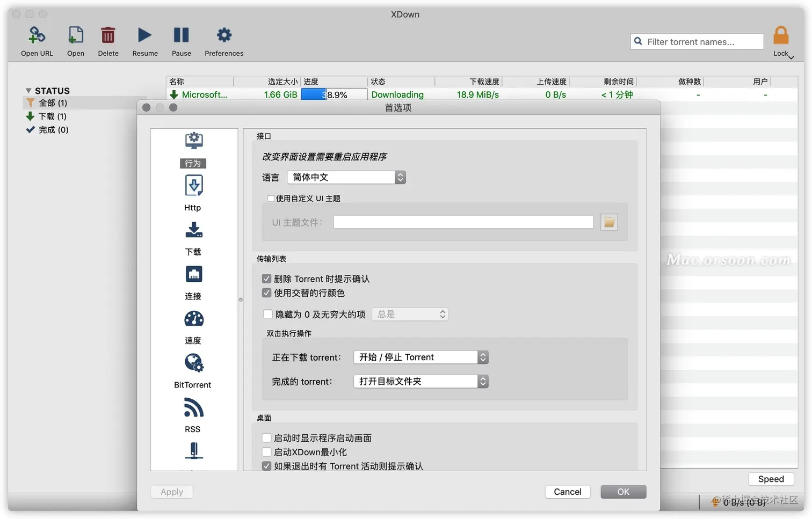
Task: Open the 速度 speed preferences section
Action: click(x=193, y=327)
